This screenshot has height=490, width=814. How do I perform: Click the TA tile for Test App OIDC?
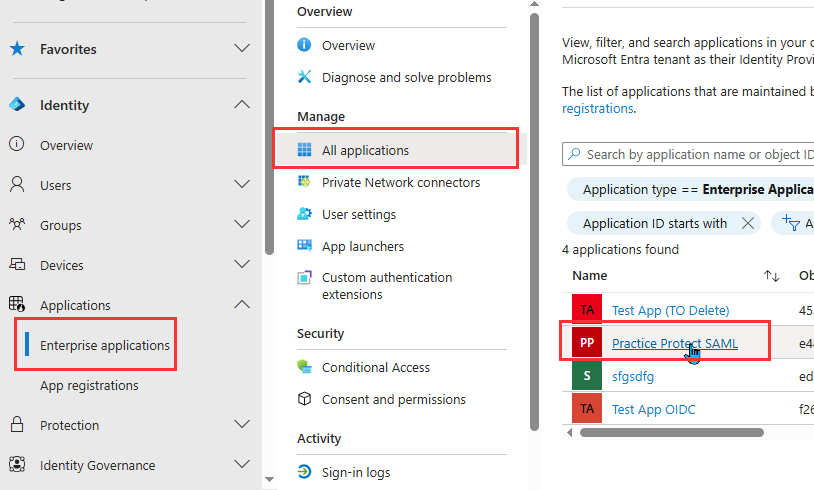coord(587,409)
